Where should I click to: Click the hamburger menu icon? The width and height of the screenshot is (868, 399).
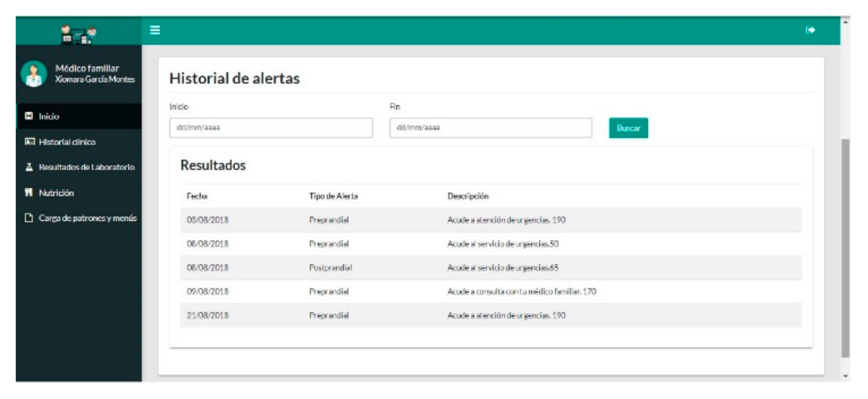tap(155, 30)
